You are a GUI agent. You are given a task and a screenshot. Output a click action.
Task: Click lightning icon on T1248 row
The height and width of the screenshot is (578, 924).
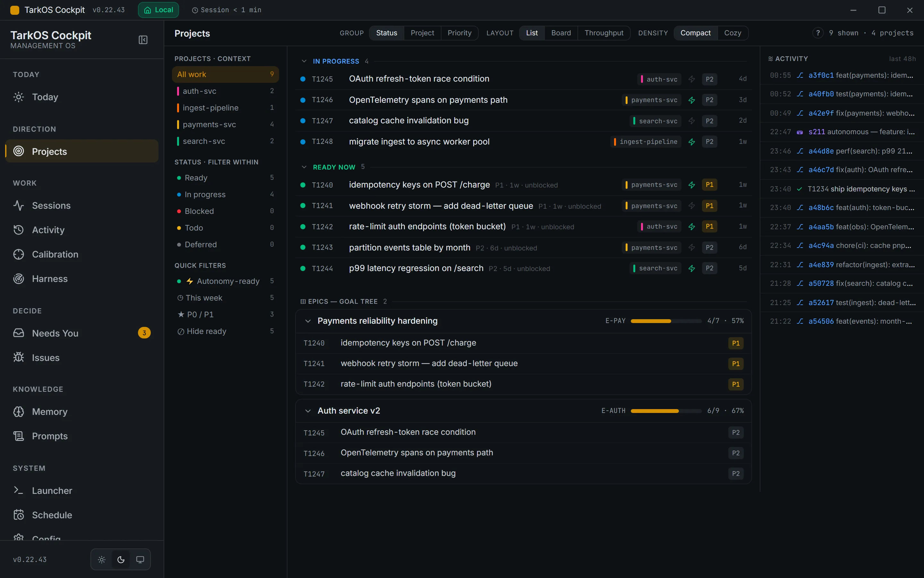coord(691,142)
